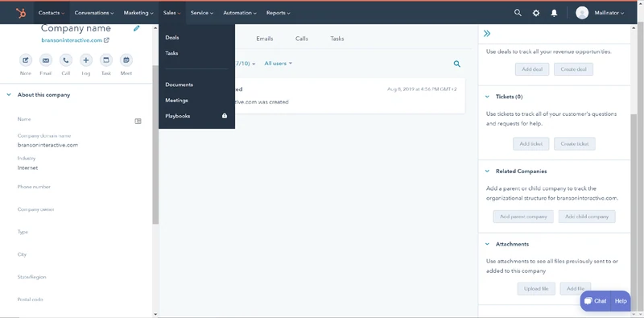Screen dimensions: 644x318
Task: Open the Automation menu
Action: coord(240,13)
